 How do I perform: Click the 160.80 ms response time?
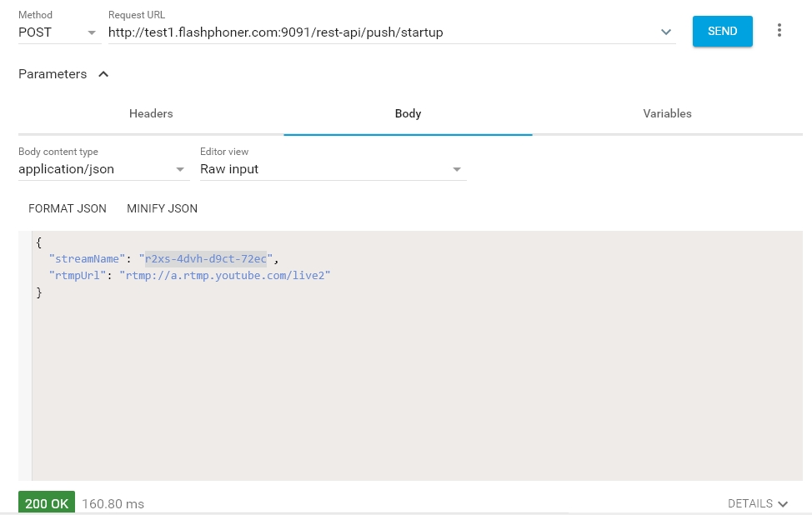(113, 504)
